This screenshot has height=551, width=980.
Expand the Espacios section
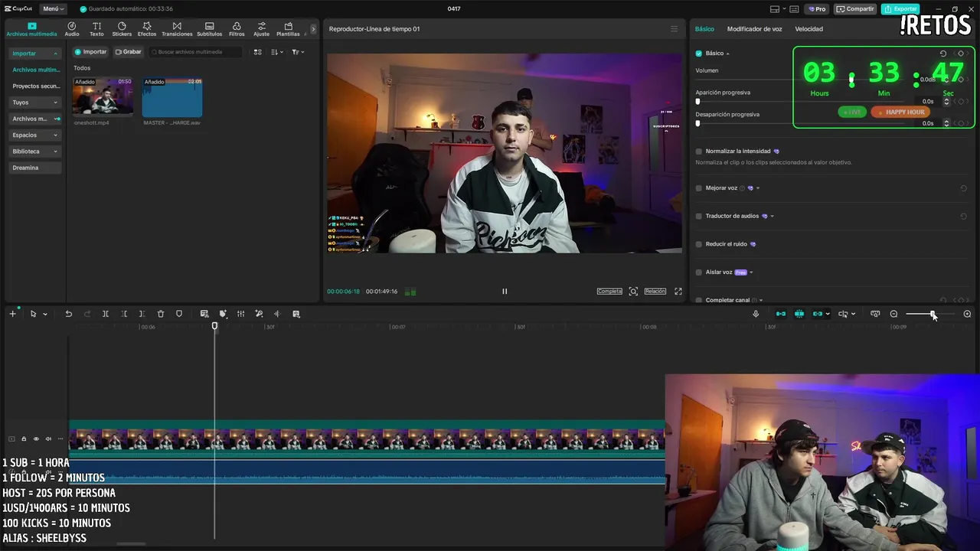pos(55,135)
